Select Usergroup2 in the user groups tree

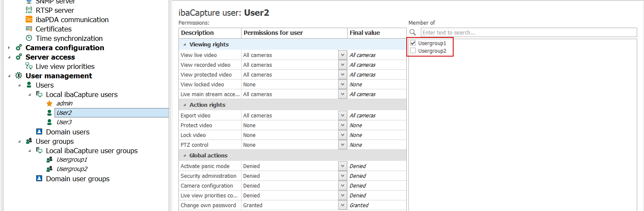click(x=72, y=169)
